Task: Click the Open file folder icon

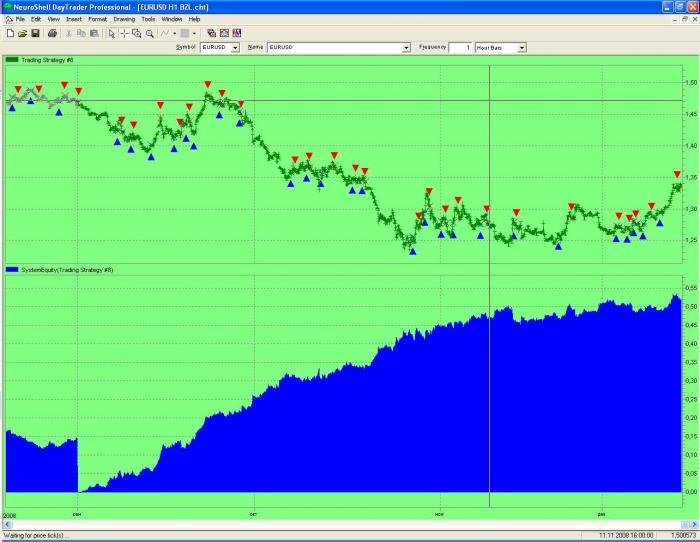Action: [21, 33]
